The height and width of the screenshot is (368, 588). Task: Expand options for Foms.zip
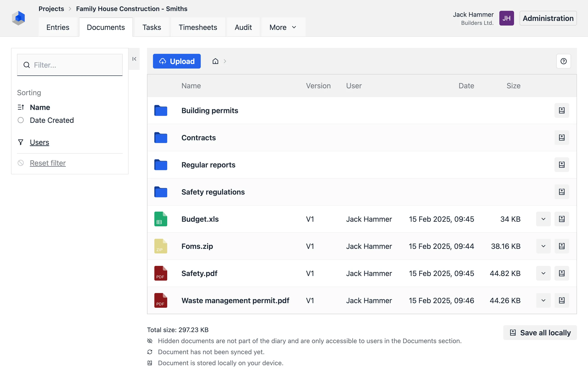coord(543,246)
